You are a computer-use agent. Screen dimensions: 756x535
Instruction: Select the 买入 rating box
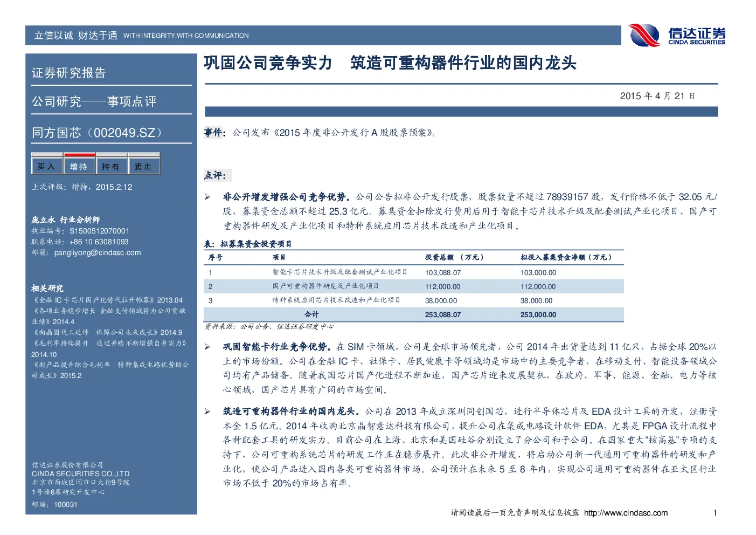click(x=47, y=166)
